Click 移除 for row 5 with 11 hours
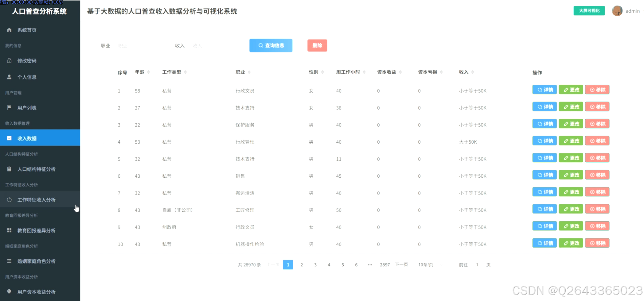 point(597,158)
